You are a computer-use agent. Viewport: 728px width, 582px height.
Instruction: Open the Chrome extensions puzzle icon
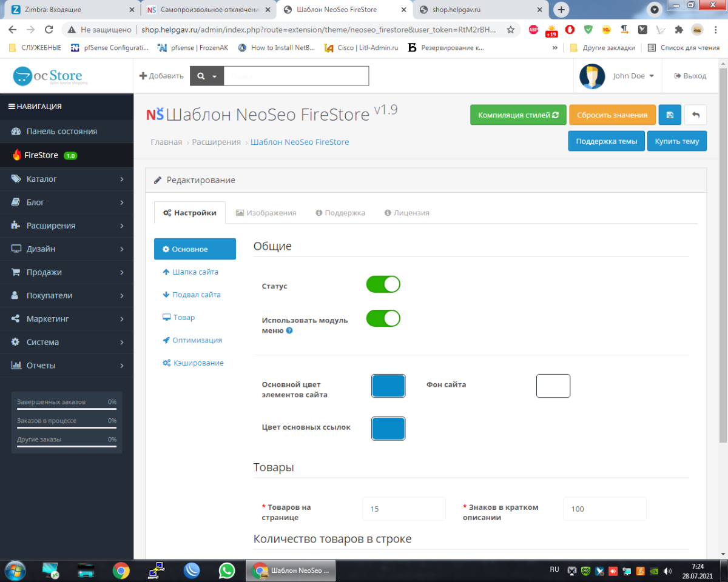tap(679, 29)
